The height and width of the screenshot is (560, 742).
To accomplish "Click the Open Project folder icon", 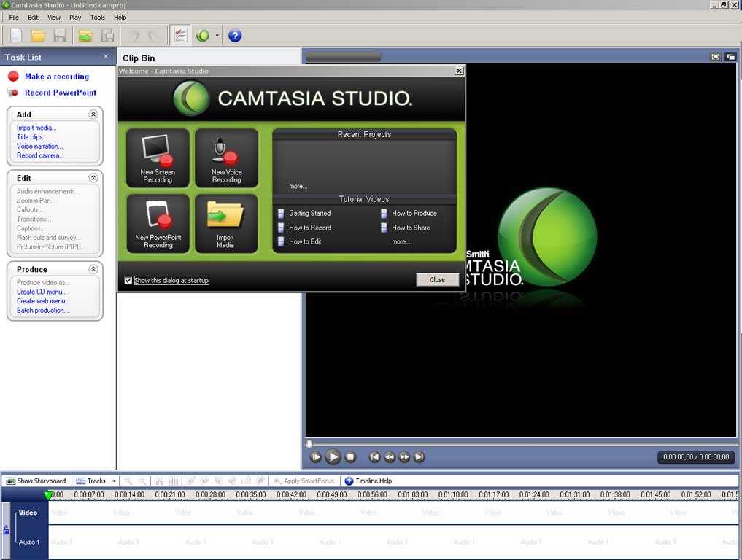I will tap(38, 36).
